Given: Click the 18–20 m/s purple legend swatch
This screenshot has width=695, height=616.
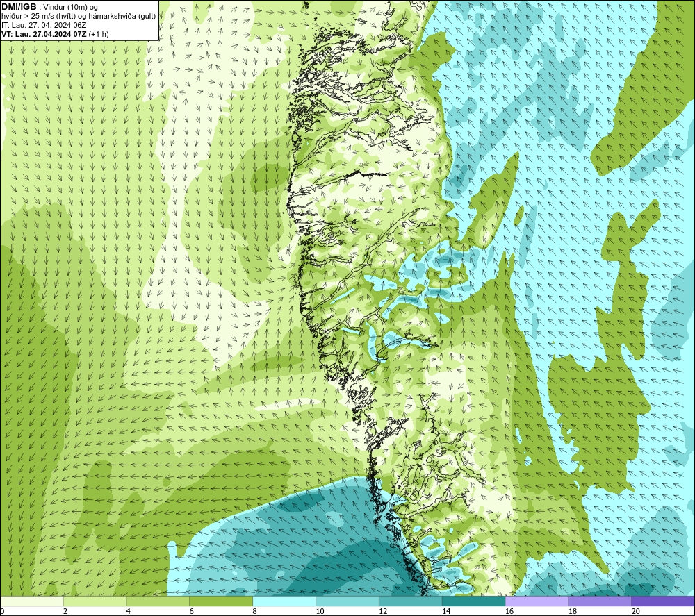Looking at the screenshot, I should coord(600,601).
